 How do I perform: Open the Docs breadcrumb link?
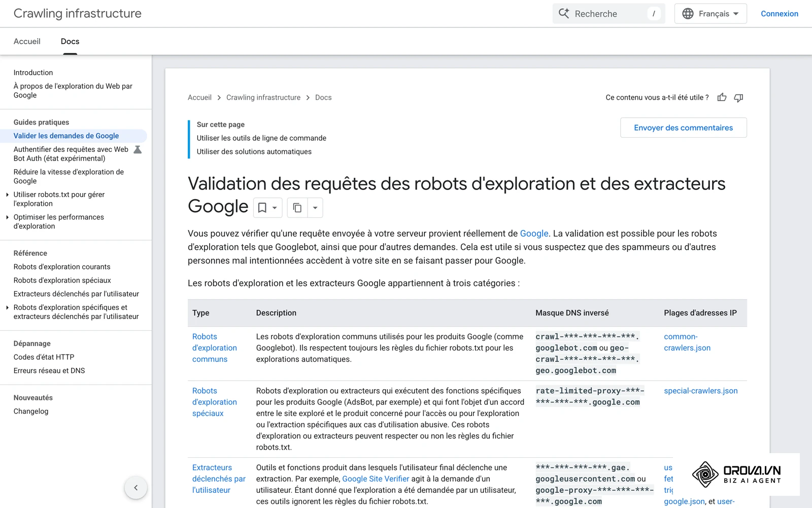pos(323,98)
